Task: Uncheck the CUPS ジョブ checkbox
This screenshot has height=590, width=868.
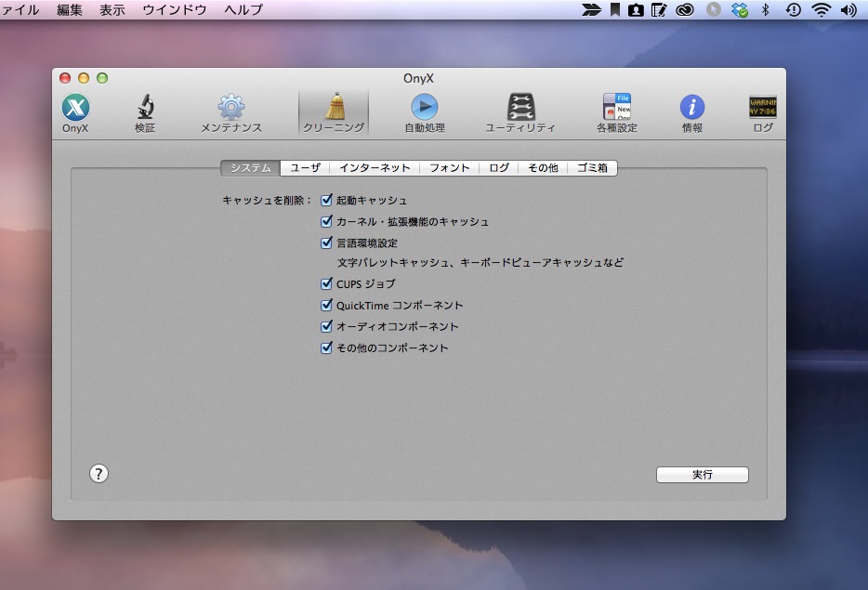Action: pyautogui.click(x=326, y=283)
